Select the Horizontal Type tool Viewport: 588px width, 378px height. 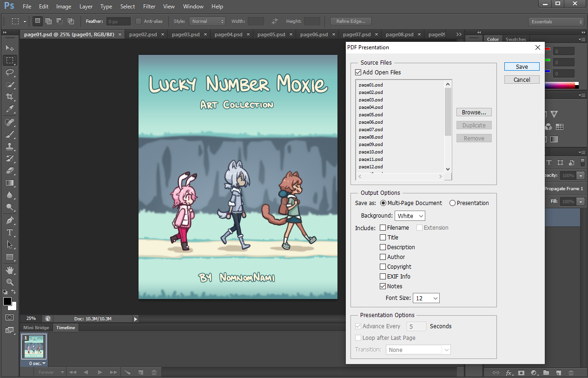coord(10,232)
